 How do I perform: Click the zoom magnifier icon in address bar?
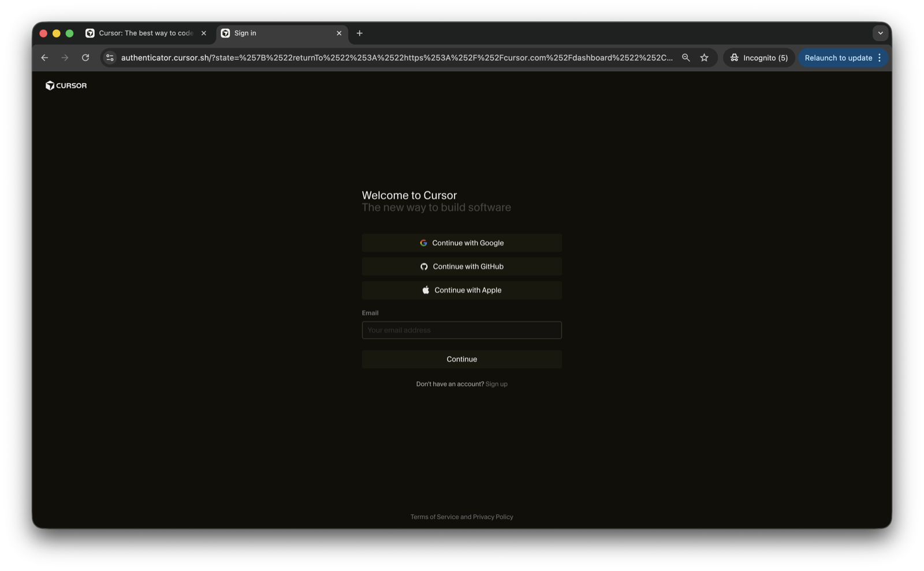pos(685,58)
